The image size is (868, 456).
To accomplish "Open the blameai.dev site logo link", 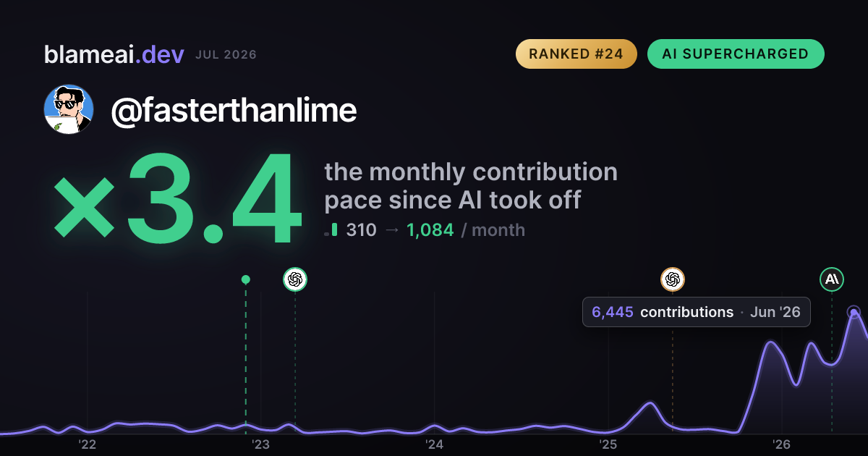I will [114, 54].
